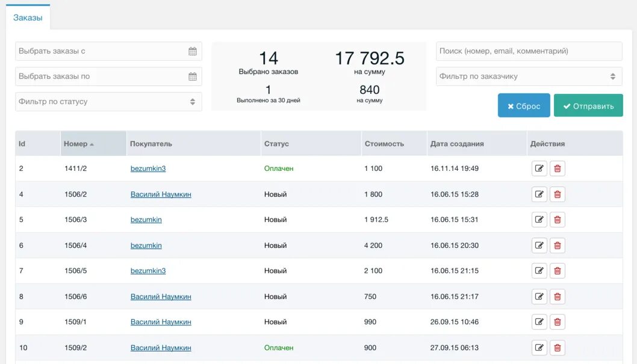637x364 pixels.
Task: Open the bezumkin3 customer profile link
Action: (x=148, y=168)
